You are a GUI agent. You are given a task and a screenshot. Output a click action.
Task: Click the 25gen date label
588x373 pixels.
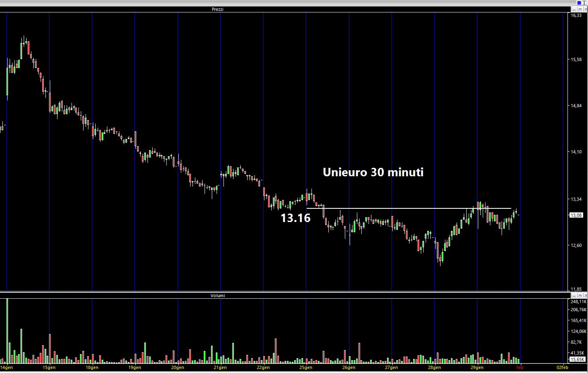(x=306, y=367)
